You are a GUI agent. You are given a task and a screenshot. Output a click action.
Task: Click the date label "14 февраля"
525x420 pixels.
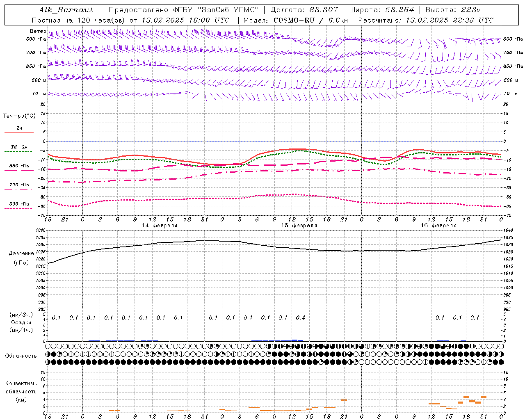coord(160,226)
